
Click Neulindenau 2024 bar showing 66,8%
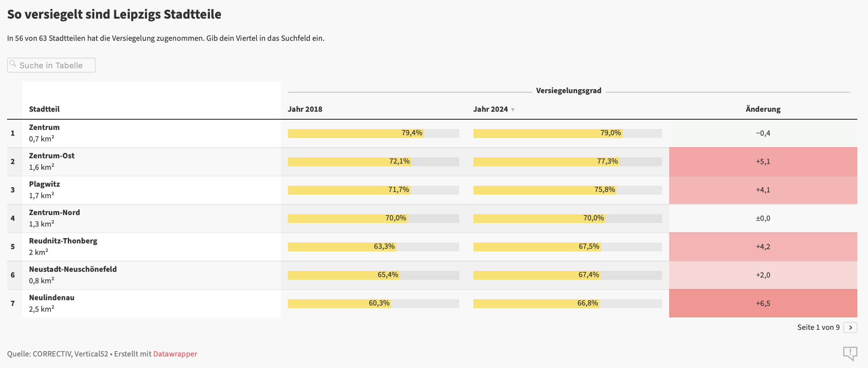[536, 303]
